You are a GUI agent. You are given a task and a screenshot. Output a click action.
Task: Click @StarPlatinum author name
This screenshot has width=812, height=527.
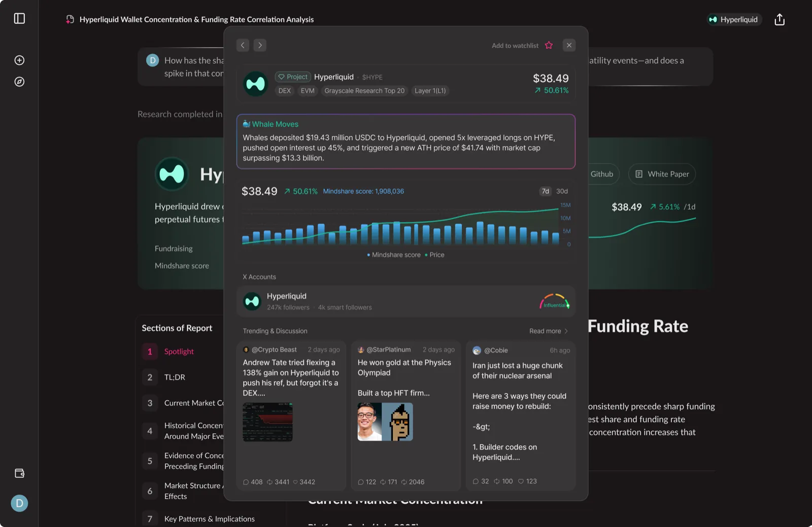[x=388, y=350]
